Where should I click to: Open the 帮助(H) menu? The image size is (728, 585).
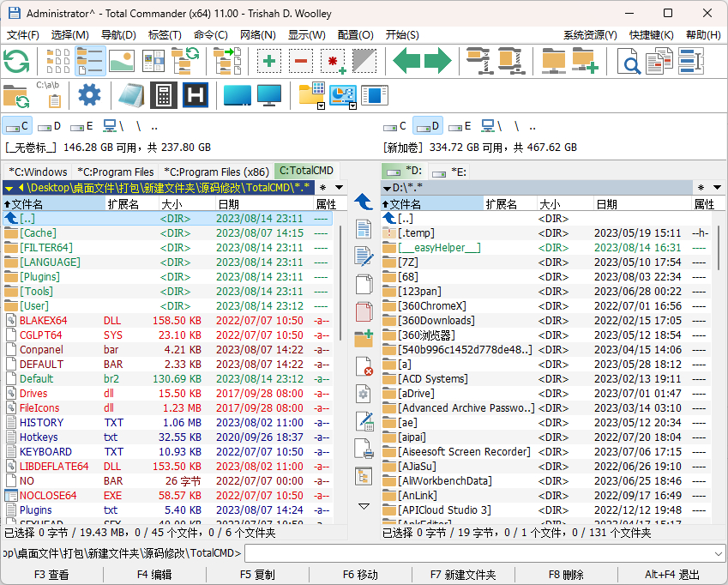coord(703,35)
